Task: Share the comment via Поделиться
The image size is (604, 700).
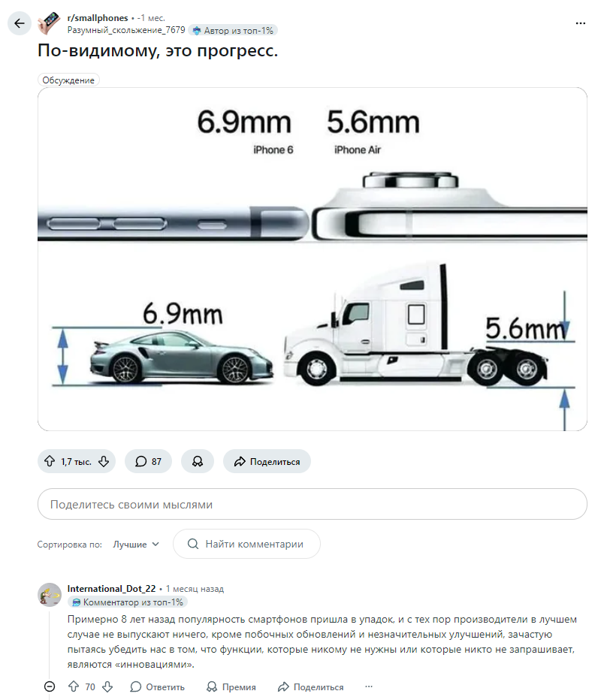Action: pos(310,686)
